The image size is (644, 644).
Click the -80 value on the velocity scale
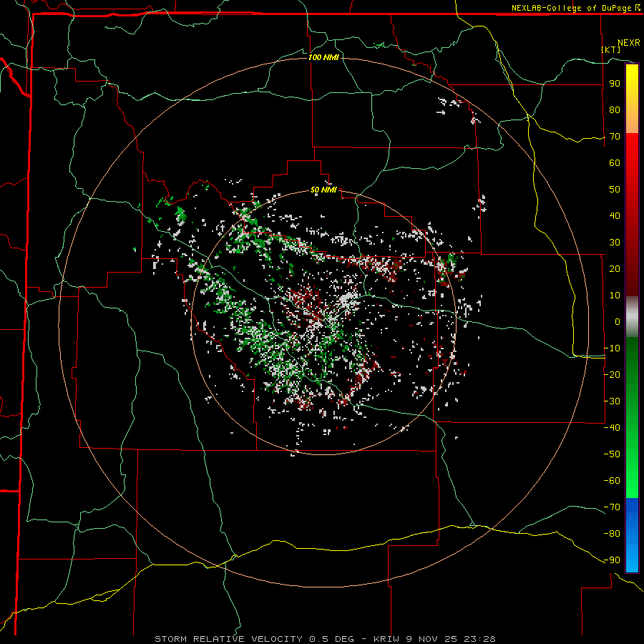612,534
